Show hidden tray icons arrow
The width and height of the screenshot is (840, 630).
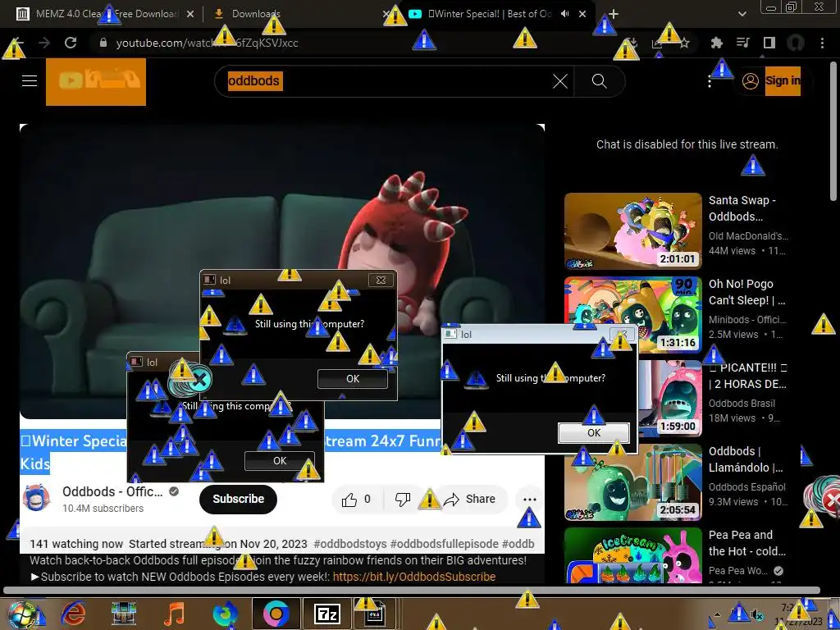tap(718, 614)
